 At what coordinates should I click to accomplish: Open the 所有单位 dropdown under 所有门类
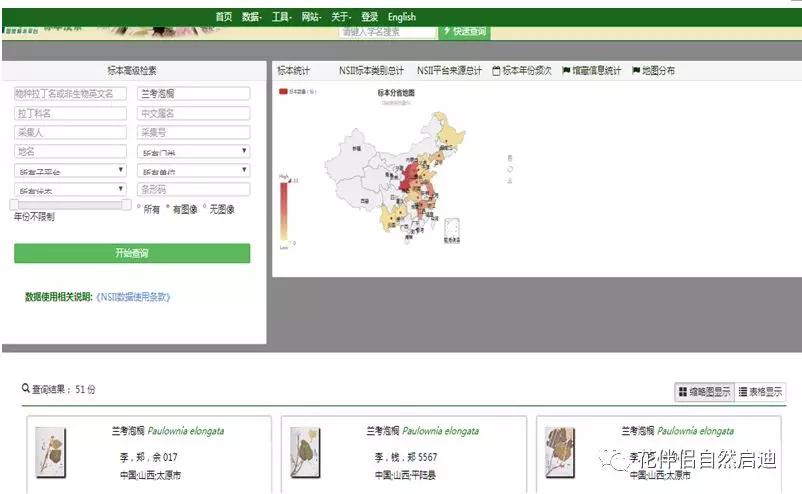[193, 170]
